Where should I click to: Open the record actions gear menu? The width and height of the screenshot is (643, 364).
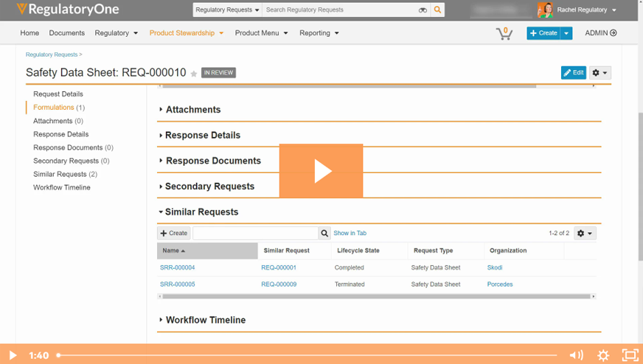[600, 72]
